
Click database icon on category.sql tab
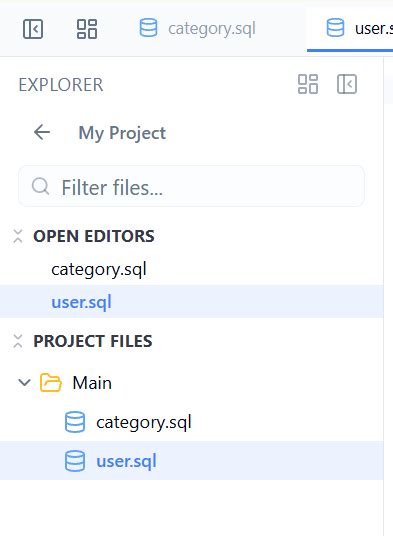149,28
